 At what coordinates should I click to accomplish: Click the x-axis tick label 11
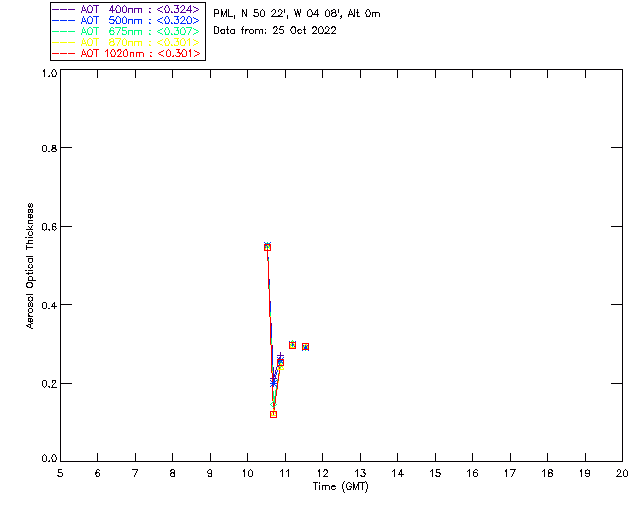tap(284, 473)
